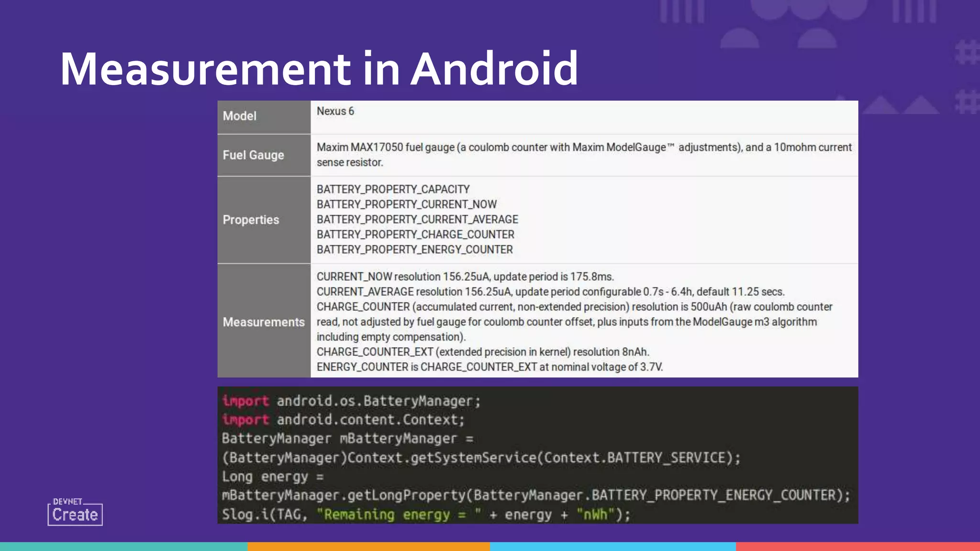The width and height of the screenshot is (980, 551).
Task: Click BATTERY_PROPERTY_ENERGY_COUNTER table entry
Action: [415, 250]
